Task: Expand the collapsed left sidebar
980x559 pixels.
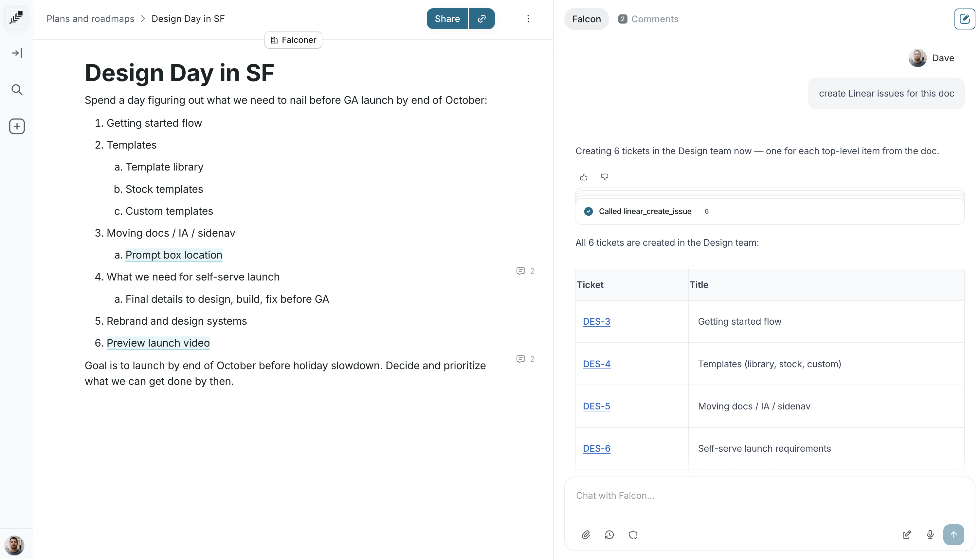Action: (x=17, y=53)
